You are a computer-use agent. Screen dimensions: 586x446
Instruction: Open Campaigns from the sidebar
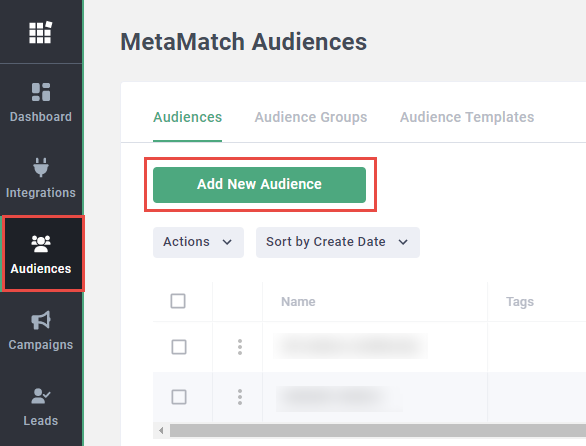(x=41, y=330)
